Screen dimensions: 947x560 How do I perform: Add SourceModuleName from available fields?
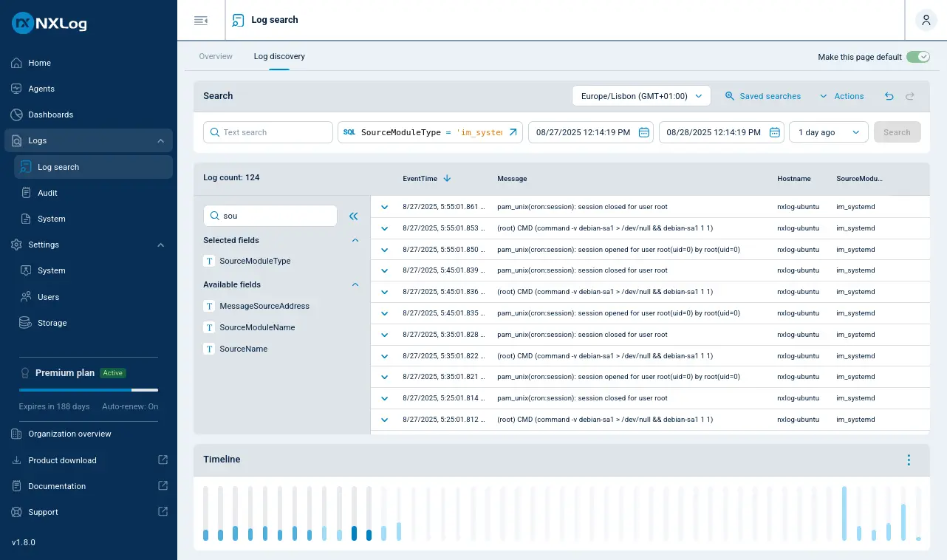click(x=257, y=327)
